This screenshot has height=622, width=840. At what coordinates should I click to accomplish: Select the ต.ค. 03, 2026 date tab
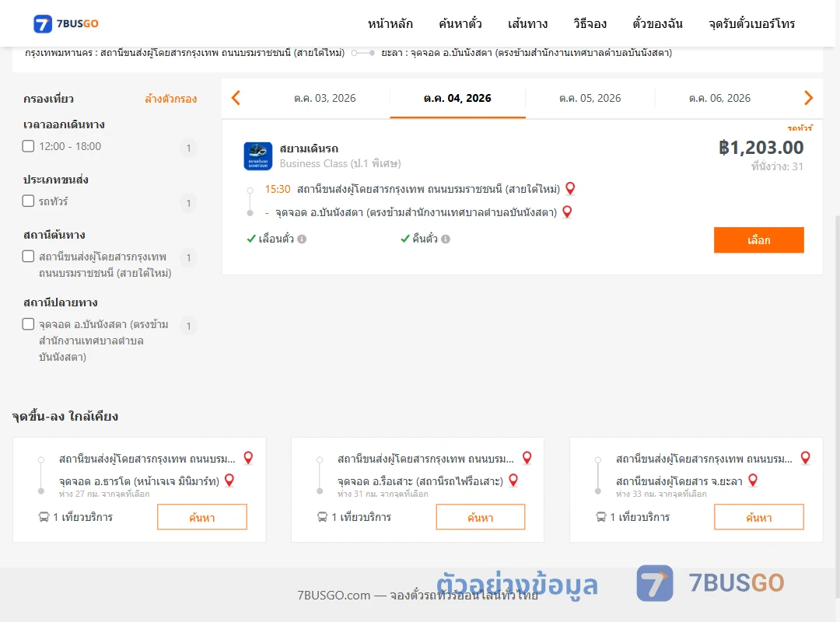[324, 98]
